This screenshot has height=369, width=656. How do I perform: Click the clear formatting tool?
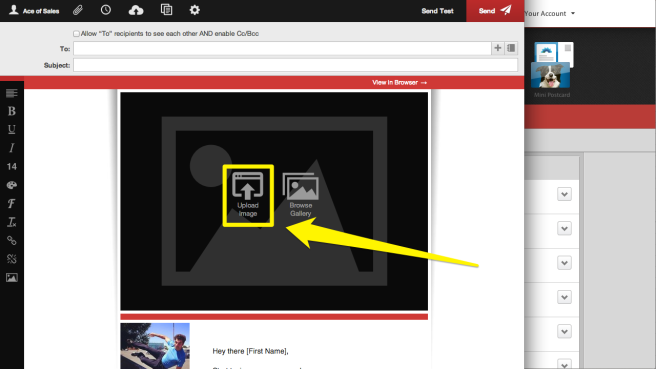point(12,222)
